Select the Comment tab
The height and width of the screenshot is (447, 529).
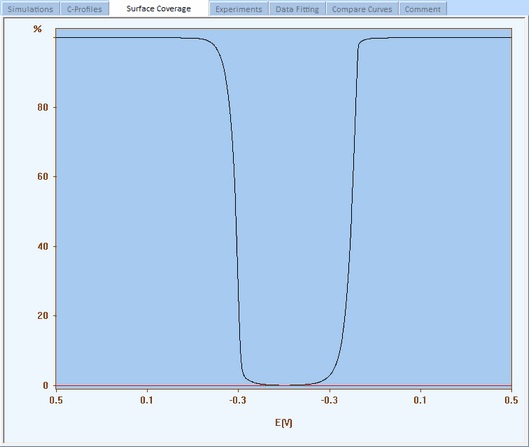pyautogui.click(x=423, y=9)
